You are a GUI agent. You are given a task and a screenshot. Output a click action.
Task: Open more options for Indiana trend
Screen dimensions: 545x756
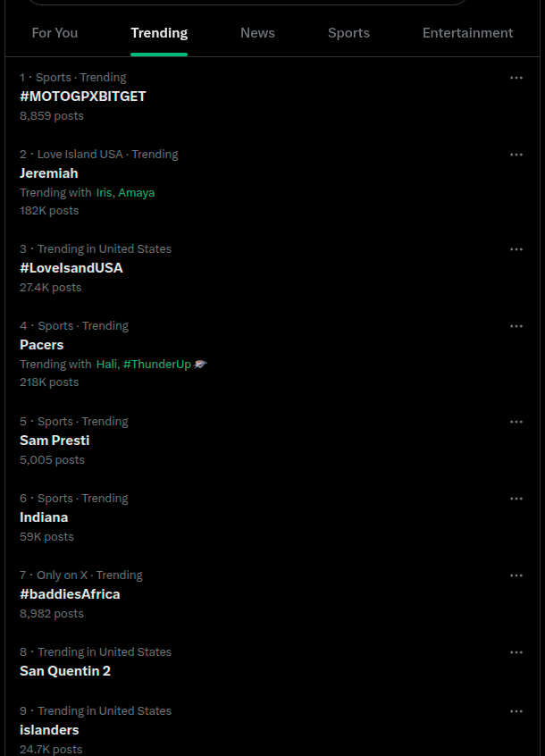(x=516, y=499)
